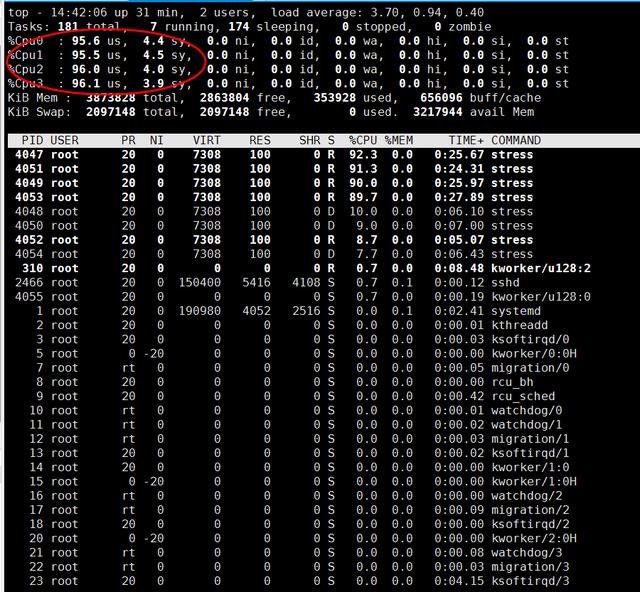Click the kworker/u128:0 command name
Screen dimensions: 640x592
(x=541, y=297)
